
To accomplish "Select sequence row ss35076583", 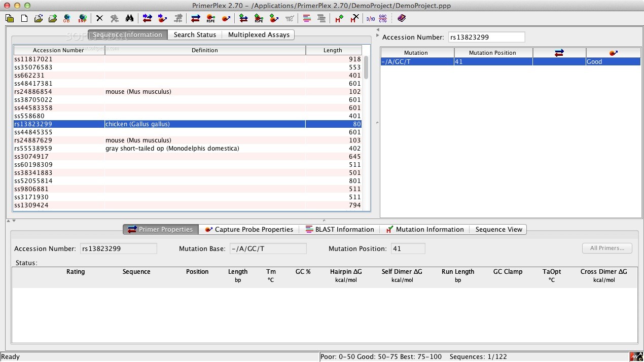I will pyautogui.click(x=188, y=67).
